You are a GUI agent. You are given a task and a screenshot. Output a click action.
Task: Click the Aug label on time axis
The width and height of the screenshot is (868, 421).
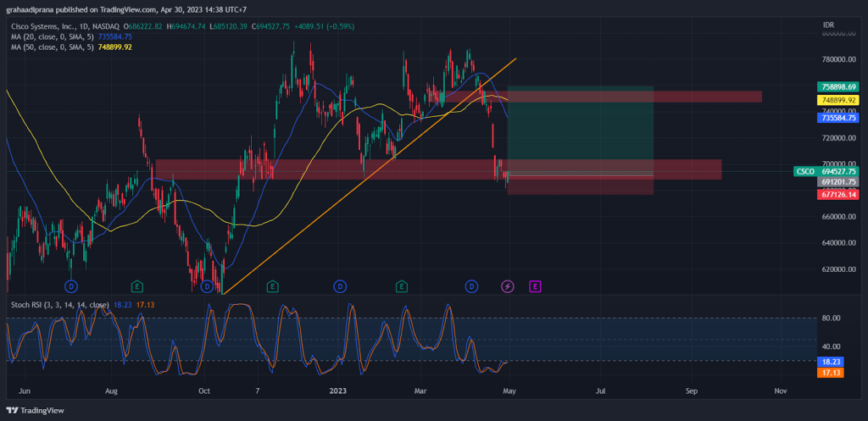click(111, 391)
